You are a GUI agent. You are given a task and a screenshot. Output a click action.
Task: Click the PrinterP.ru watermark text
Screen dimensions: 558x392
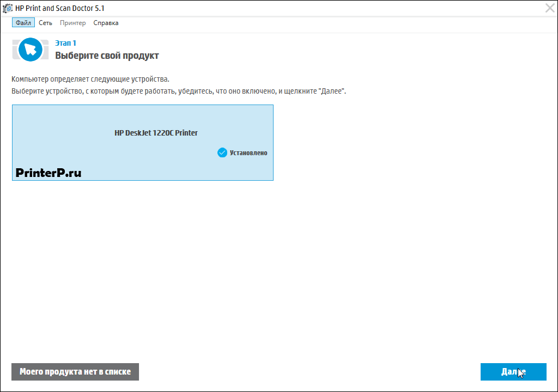(x=48, y=173)
